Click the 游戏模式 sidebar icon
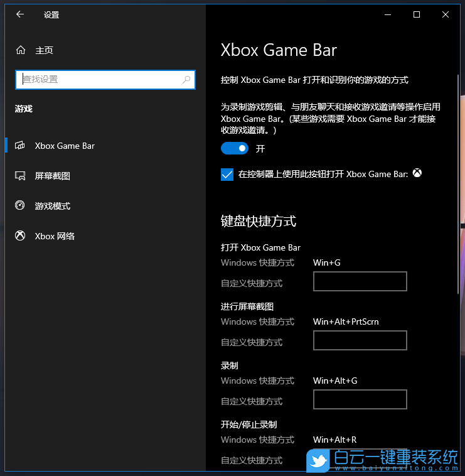The image size is (465, 476). pos(20,205)
